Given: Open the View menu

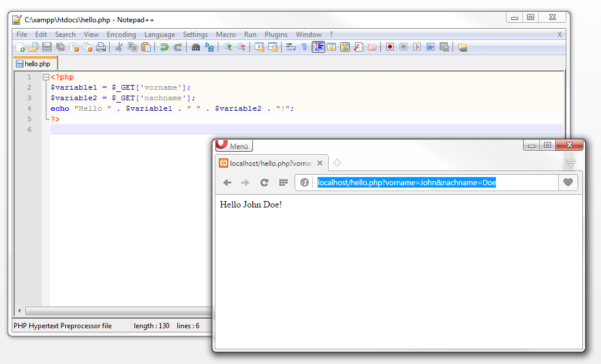Looking at the screenshot, I should [91, 35].
